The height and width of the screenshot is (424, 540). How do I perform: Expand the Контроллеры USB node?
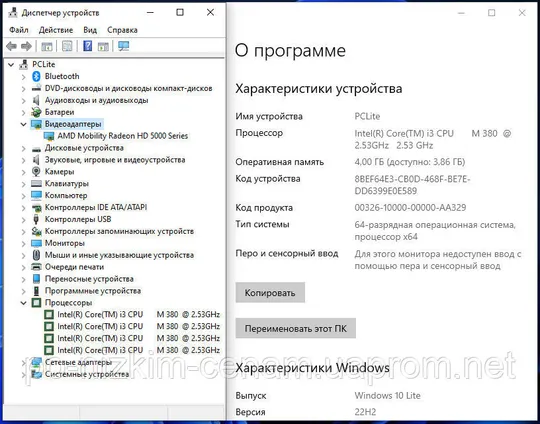(23, 219)
